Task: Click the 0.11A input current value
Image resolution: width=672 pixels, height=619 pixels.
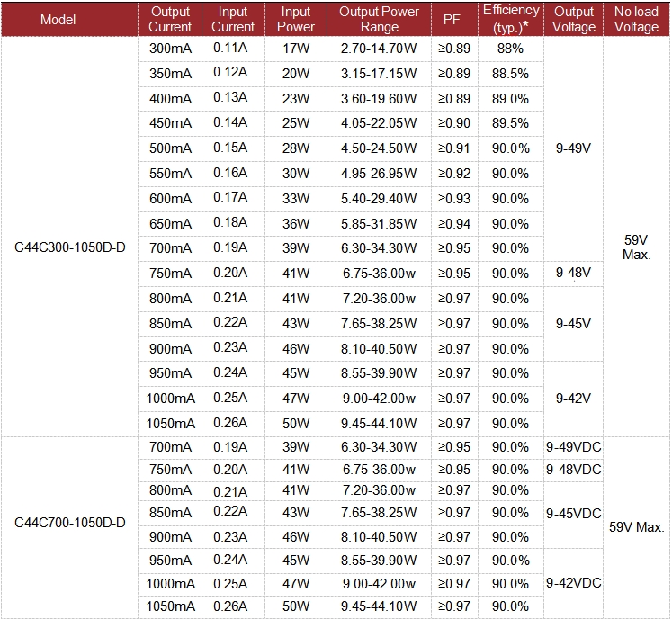Action: (x=230, y=48)
